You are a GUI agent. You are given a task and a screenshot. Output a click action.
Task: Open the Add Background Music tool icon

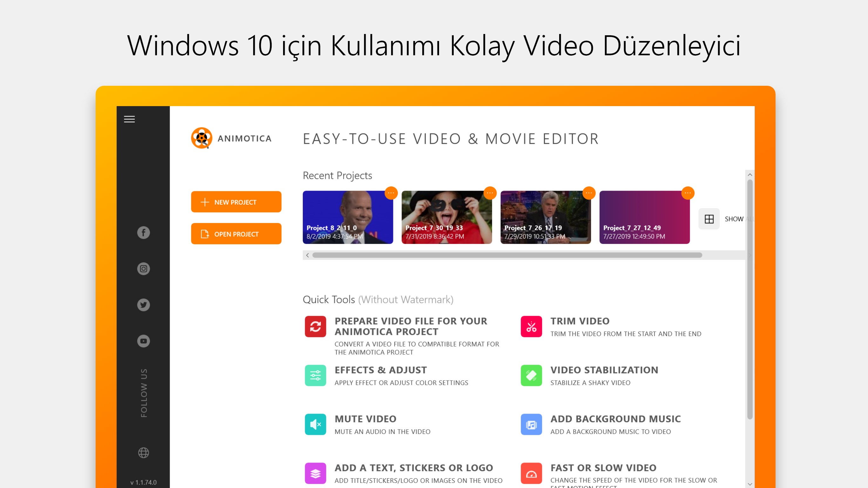531,424
